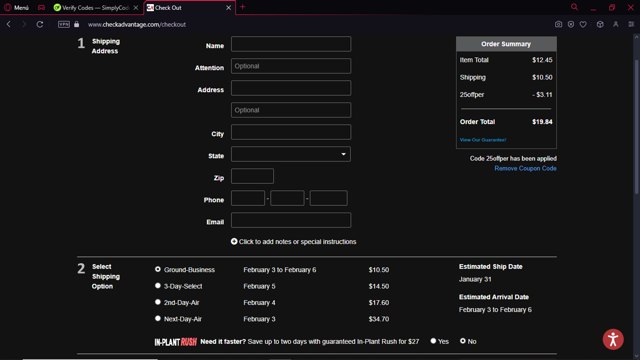Focus the City input field

pyautogui.click(x=291, y=132)
